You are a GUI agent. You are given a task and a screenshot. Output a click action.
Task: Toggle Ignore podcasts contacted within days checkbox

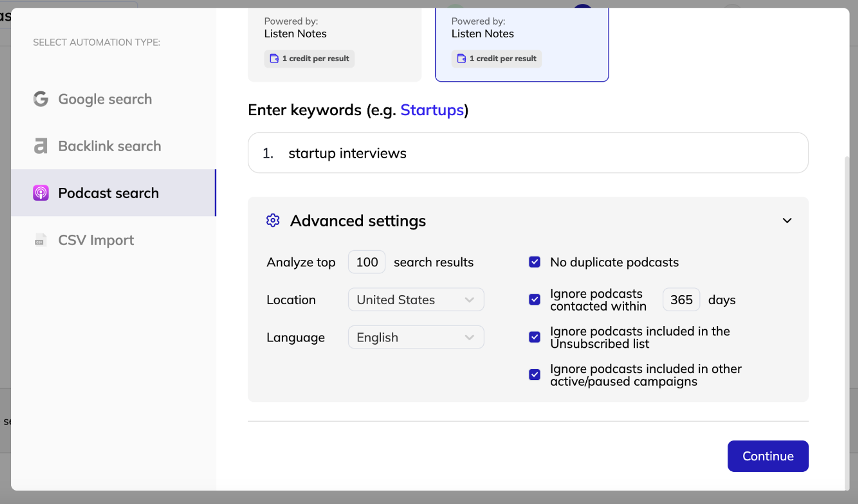(534, 299)
